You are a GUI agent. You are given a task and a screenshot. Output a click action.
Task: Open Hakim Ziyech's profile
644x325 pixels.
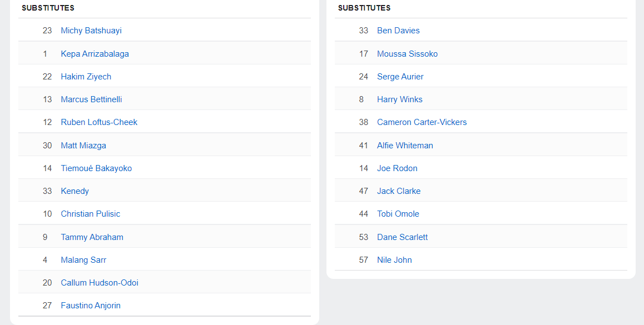click(86, 77)
